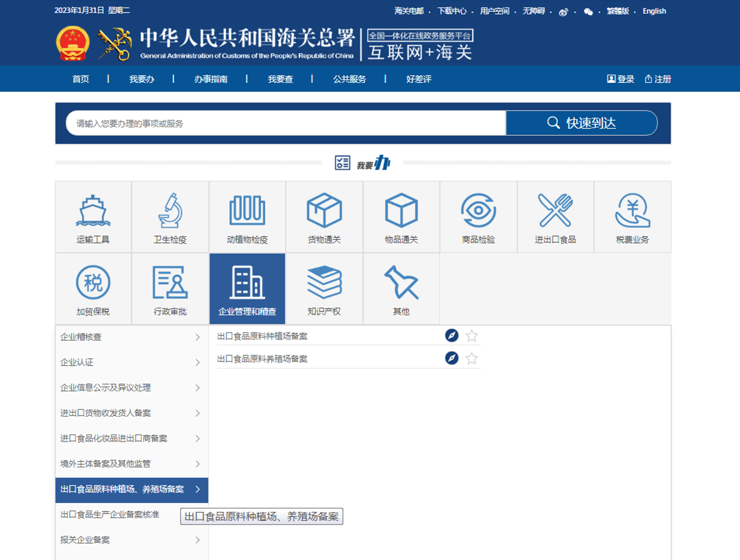
Task: Open the WeChat icon in top bar
Action: pyautogui.click(x=587, y=12)
